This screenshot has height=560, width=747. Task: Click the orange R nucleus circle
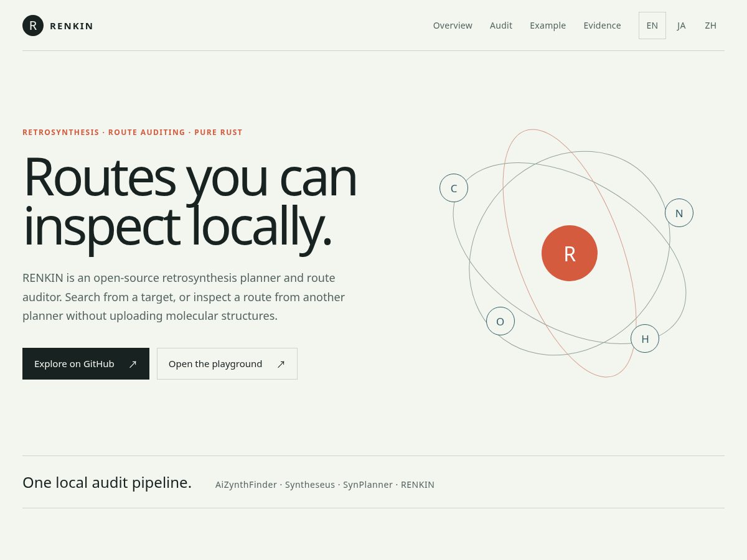point(570,253)
